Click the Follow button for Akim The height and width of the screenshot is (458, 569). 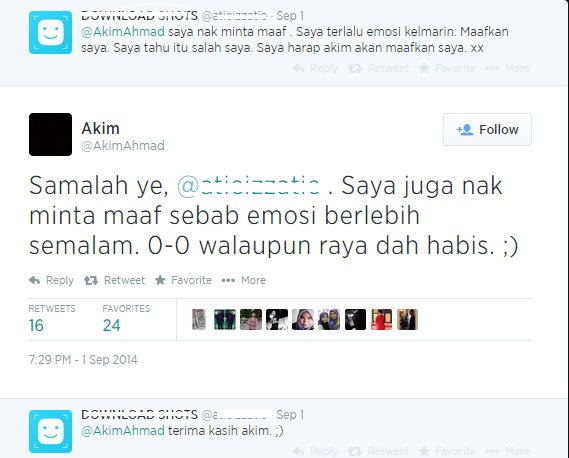[487, 130]
